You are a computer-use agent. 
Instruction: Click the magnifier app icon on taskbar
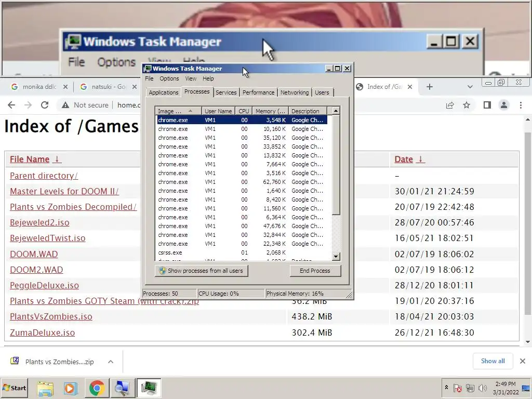coord(122,388)
